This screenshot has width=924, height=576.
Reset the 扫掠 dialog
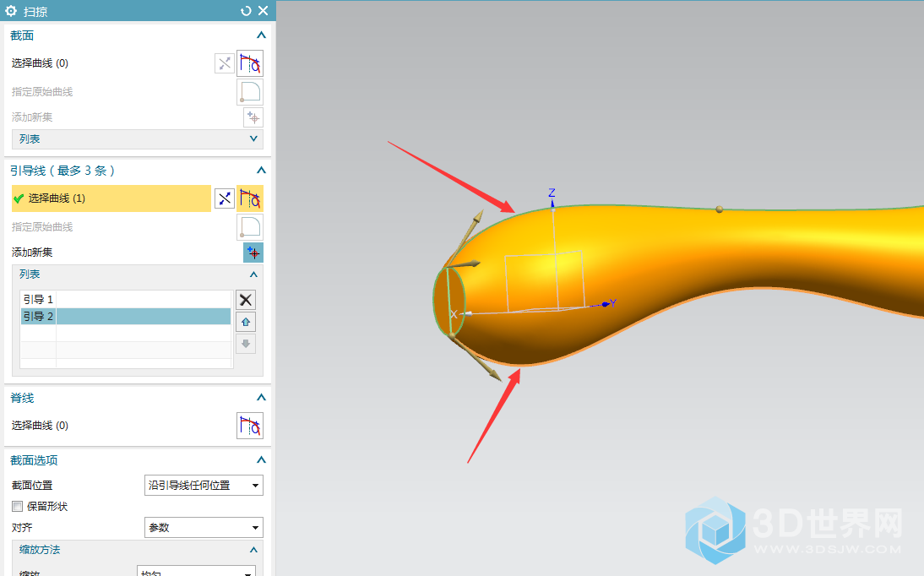tap(246, 11)
